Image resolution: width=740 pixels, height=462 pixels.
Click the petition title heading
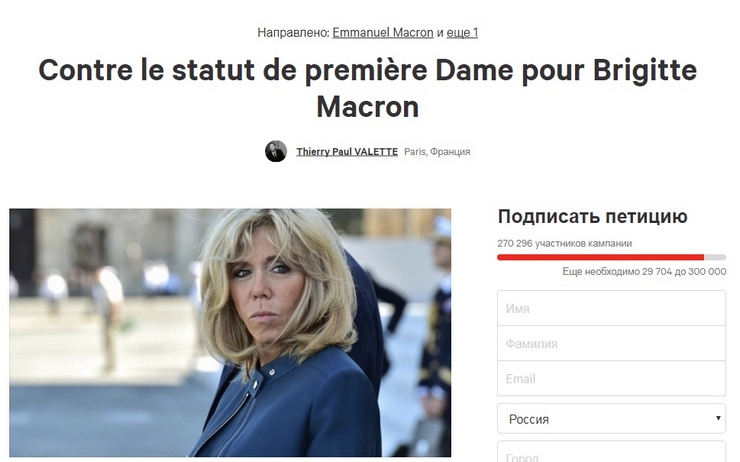368,88
